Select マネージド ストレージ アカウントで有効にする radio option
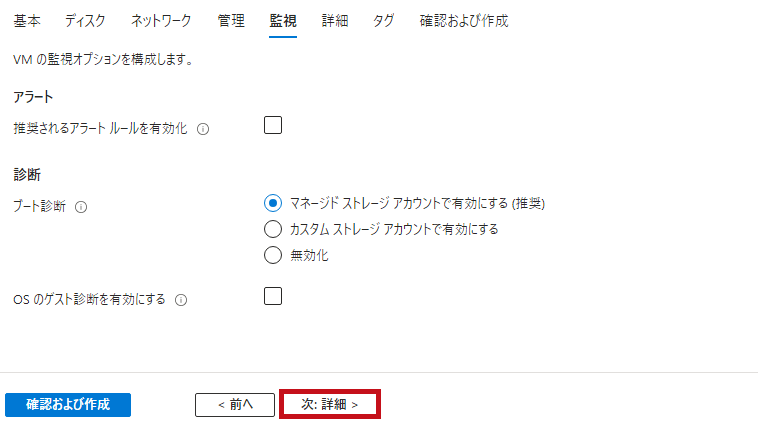The image size is (758, 430). pos(273,203)
